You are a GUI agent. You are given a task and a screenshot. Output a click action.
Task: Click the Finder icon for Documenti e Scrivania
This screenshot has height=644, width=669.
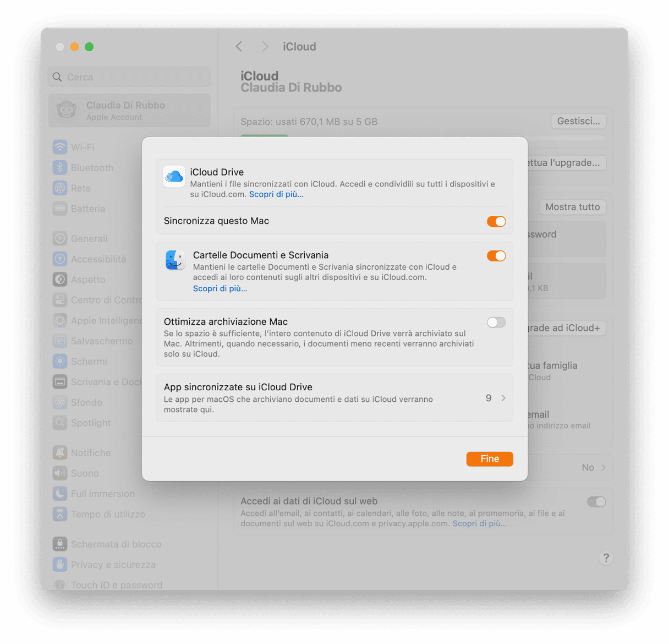click(x=176, y=260)
